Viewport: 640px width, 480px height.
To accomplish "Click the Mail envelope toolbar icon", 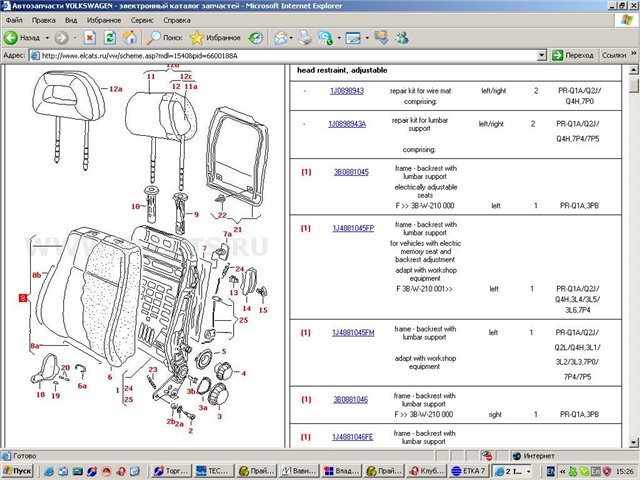I will pos(280,38).
